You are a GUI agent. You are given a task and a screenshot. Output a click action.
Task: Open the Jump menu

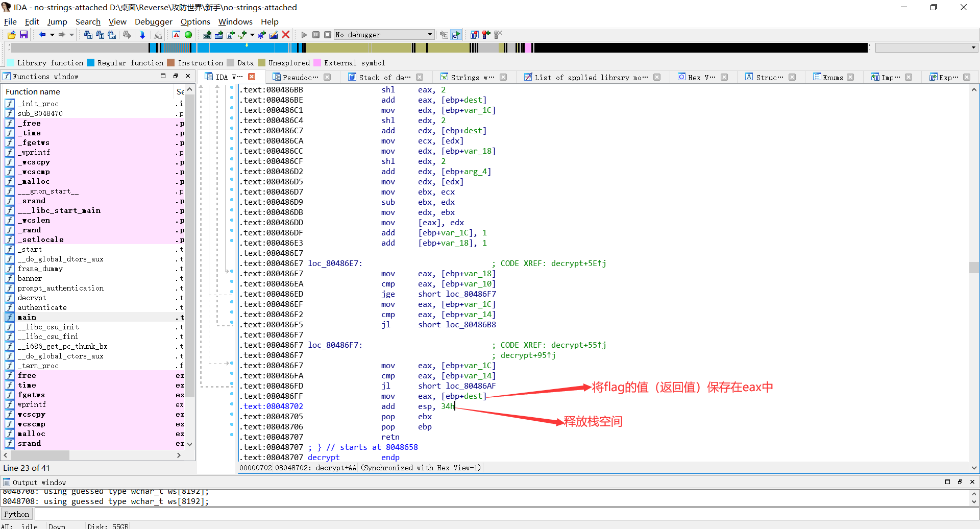(57, 21)
